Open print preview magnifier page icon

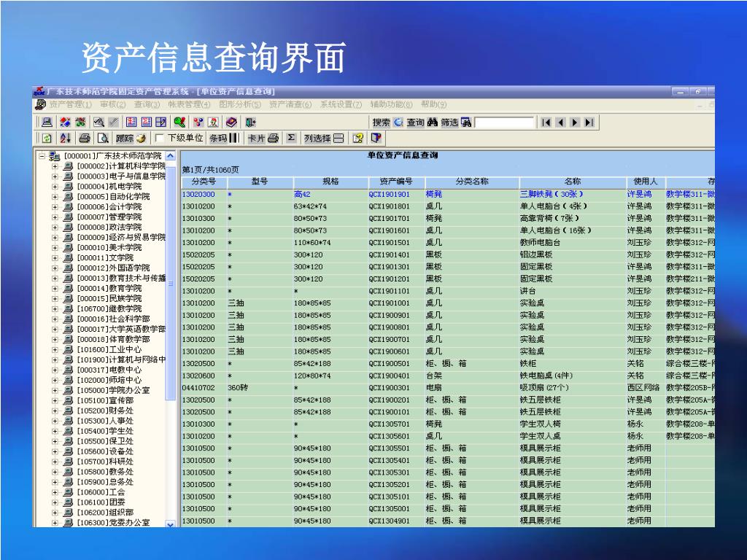pyautogui.click(x=103, y=138)
